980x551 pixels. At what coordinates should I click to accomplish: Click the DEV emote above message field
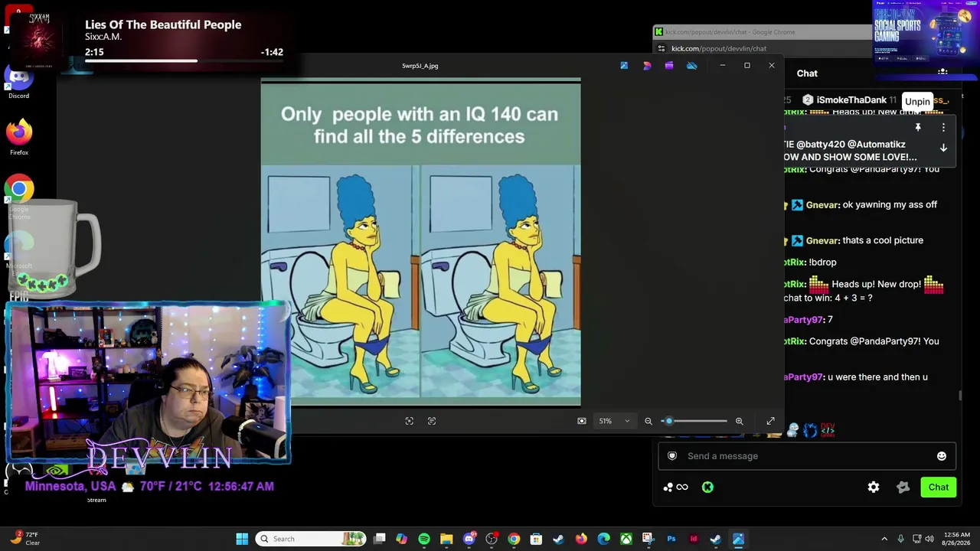pos(827,430)
